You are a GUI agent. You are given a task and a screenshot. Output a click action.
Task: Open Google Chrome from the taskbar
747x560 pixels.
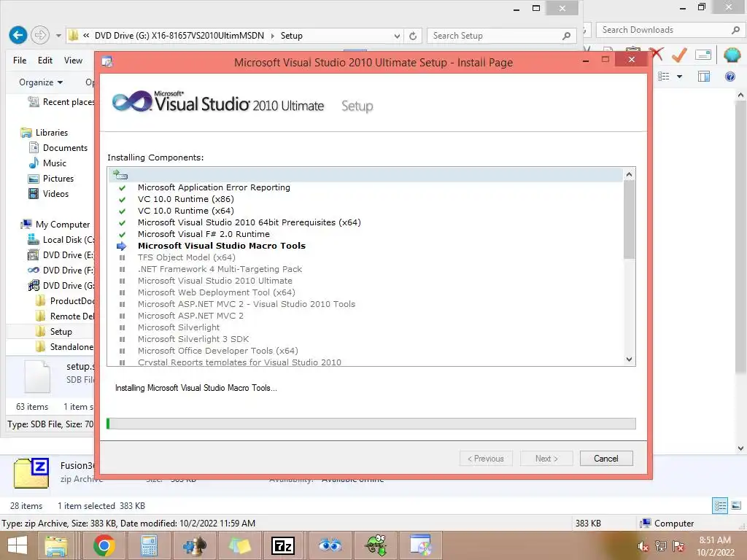pyautogui.click(x=104, y=545)
